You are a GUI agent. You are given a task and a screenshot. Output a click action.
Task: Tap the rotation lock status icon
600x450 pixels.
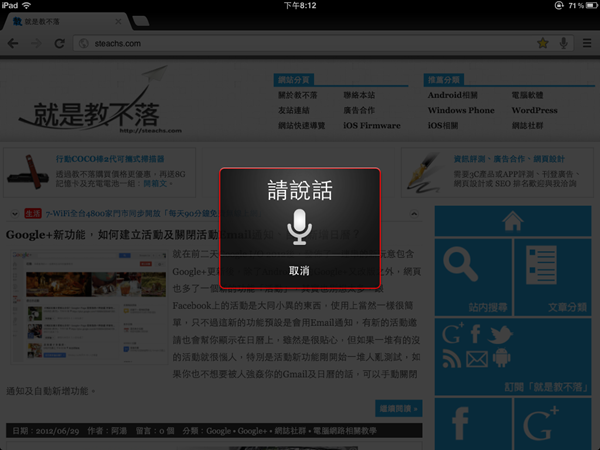(559, 5)
